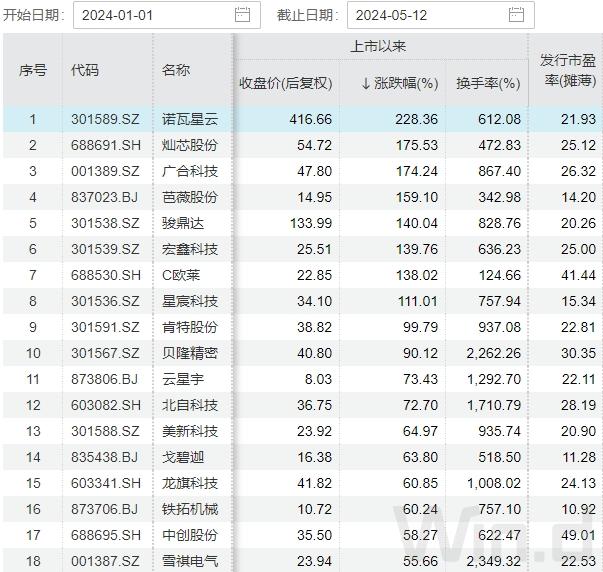This screenshot has height=572, width=603.
Task: Select stock code 688695.SH
Action: pyautogui.click(x=106, y=535)
